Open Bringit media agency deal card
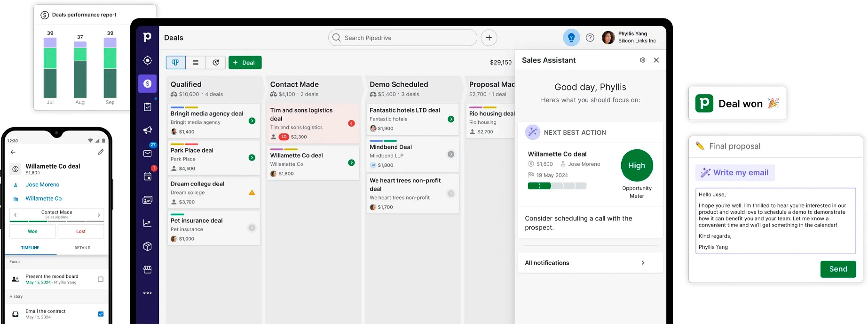 (213, 121)
